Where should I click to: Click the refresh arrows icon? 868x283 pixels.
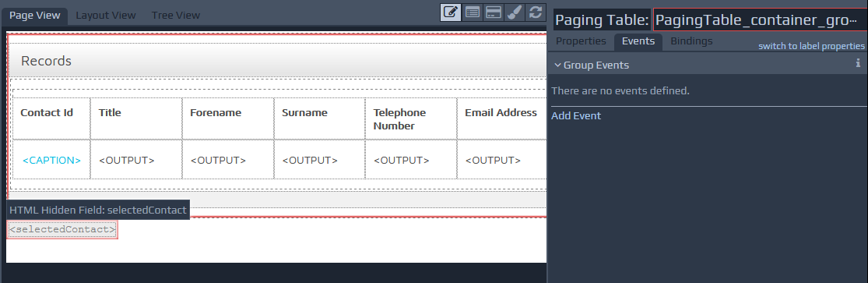(535, 12)
